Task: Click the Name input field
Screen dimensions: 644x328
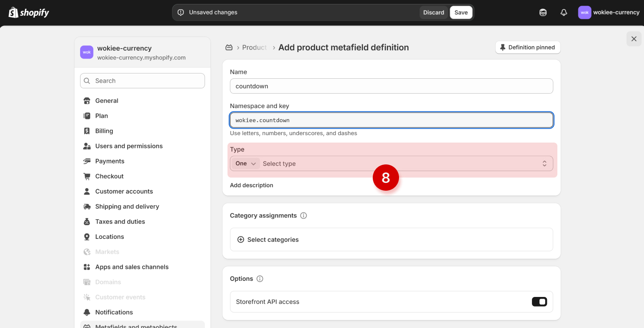Action: coord(391,86)
